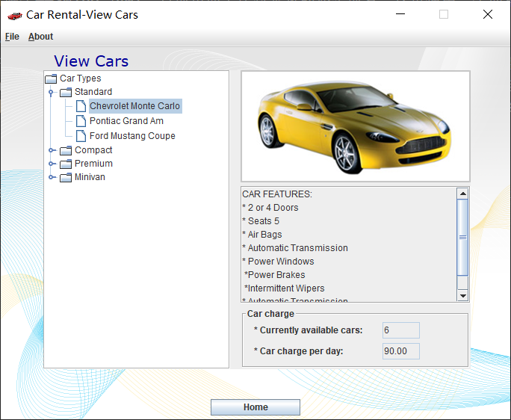Click the Minivan folder icon

66,177
